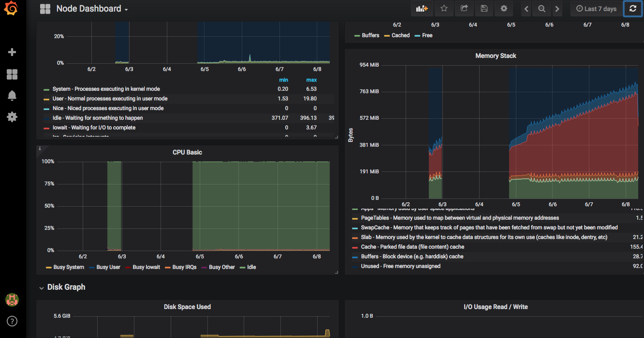Open the Memory Stack panel title menu

(x=496, y=56)
